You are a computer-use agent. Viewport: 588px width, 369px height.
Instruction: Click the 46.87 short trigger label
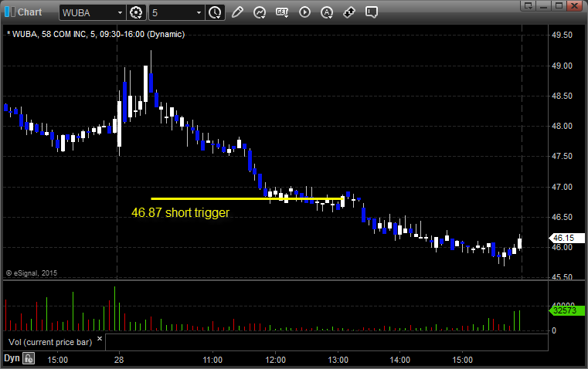coord(180,212)
